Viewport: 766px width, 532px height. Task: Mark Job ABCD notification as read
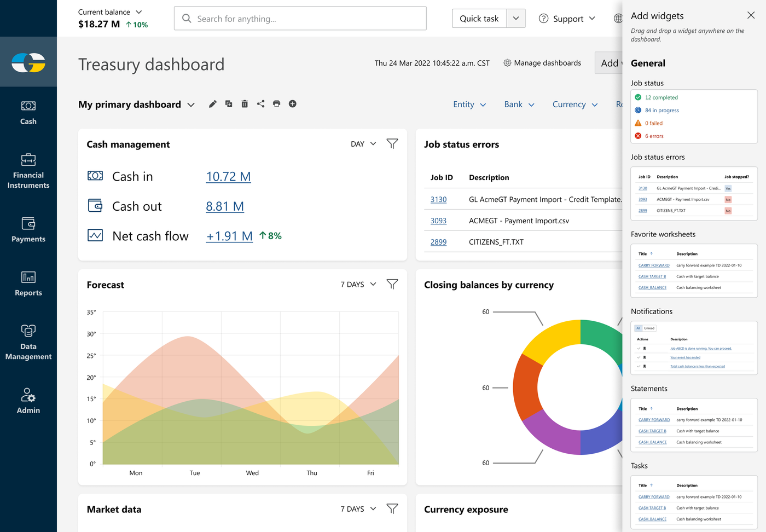(x=639, y=348)
